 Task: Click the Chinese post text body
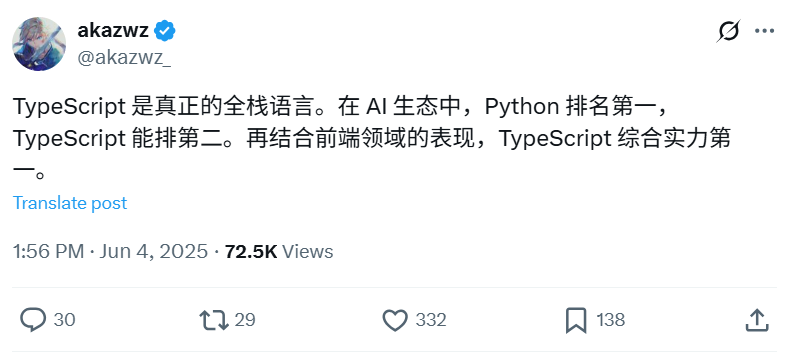click(372, 140)
